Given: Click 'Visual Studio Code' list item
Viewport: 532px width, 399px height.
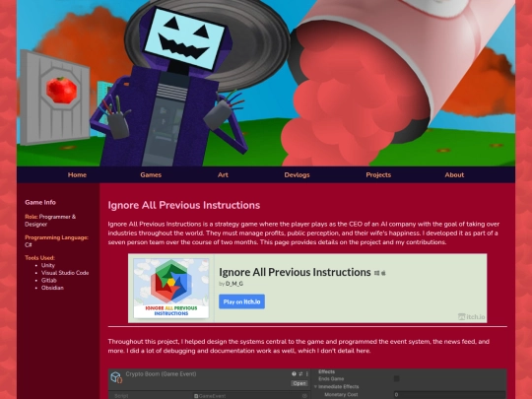Looking at the screenshot, I should (x=65, y=273).
